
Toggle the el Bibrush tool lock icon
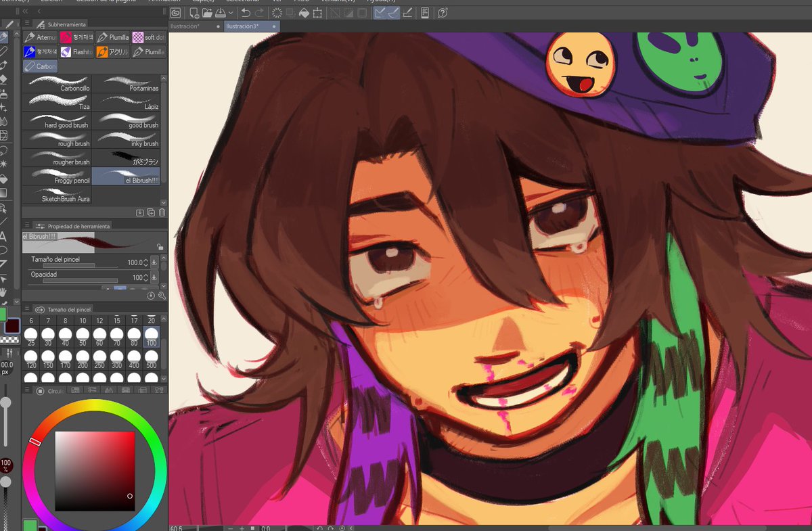160,248
